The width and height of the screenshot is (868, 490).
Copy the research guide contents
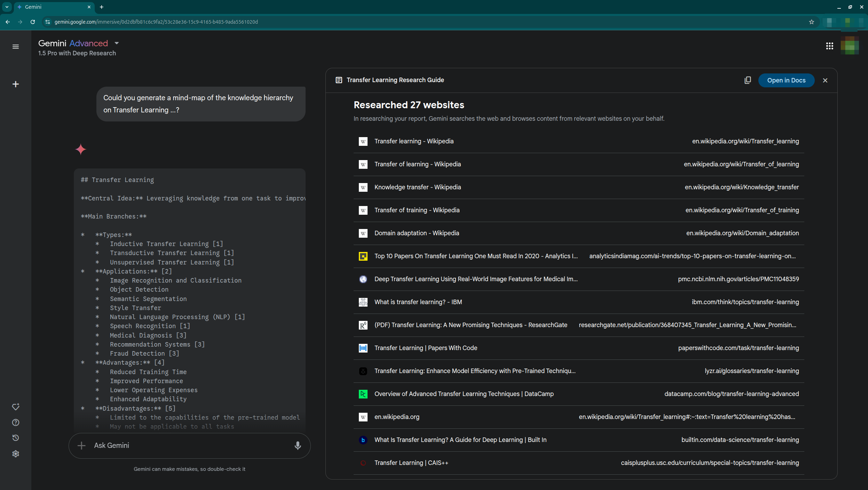point(748,80)
